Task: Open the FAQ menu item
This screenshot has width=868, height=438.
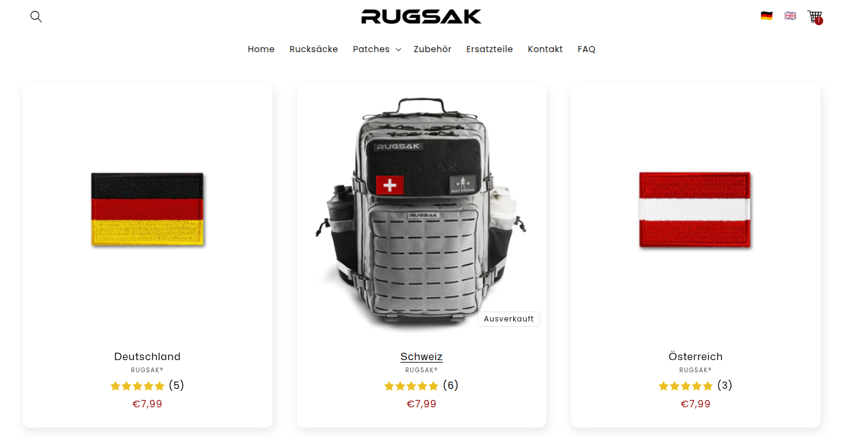Action: [586, 49]
